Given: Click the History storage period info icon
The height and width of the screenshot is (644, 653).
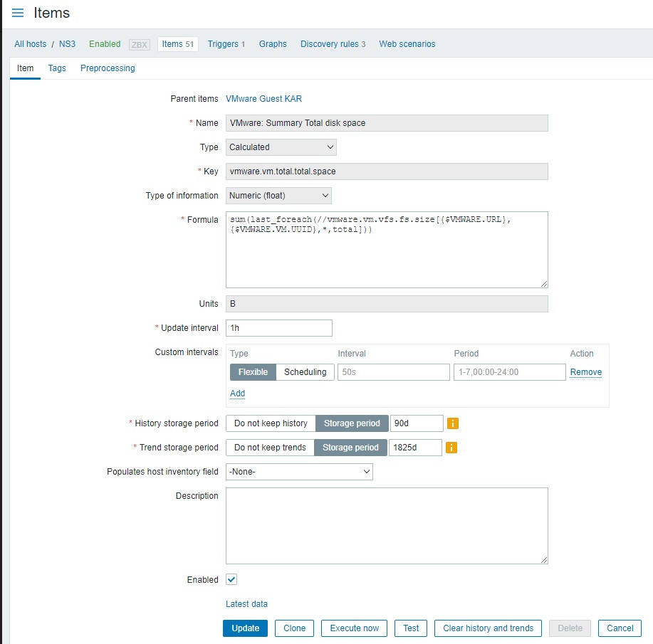Looking at the screenshot, I should [x=452, y=423].
